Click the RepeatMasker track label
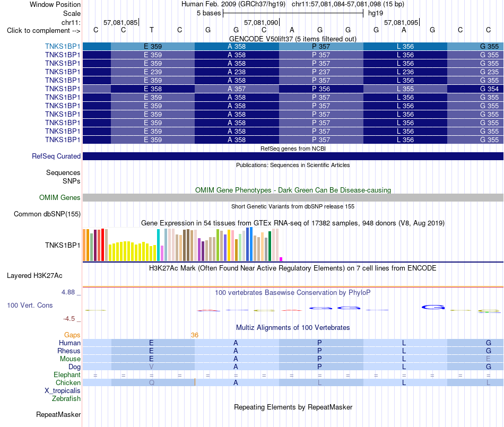 58,414
